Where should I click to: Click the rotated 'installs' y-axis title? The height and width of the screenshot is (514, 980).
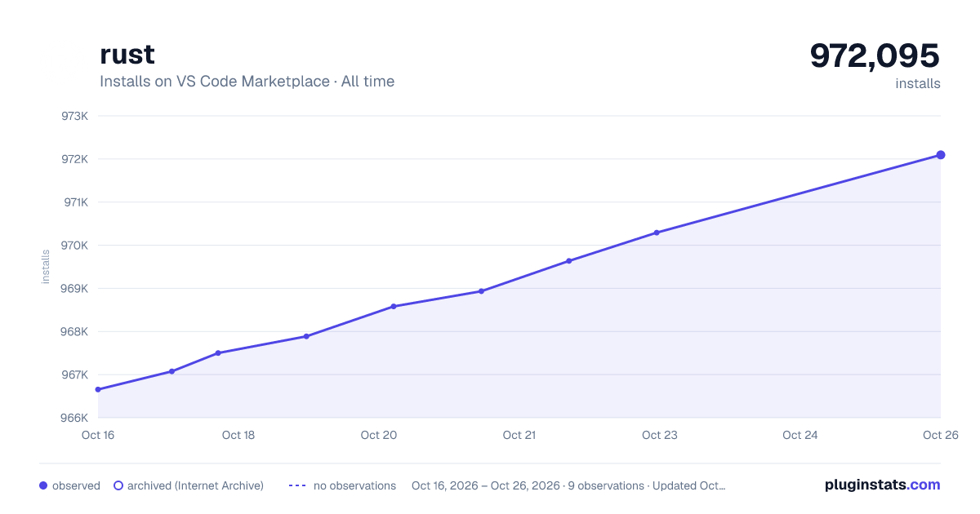click(46, 267)
